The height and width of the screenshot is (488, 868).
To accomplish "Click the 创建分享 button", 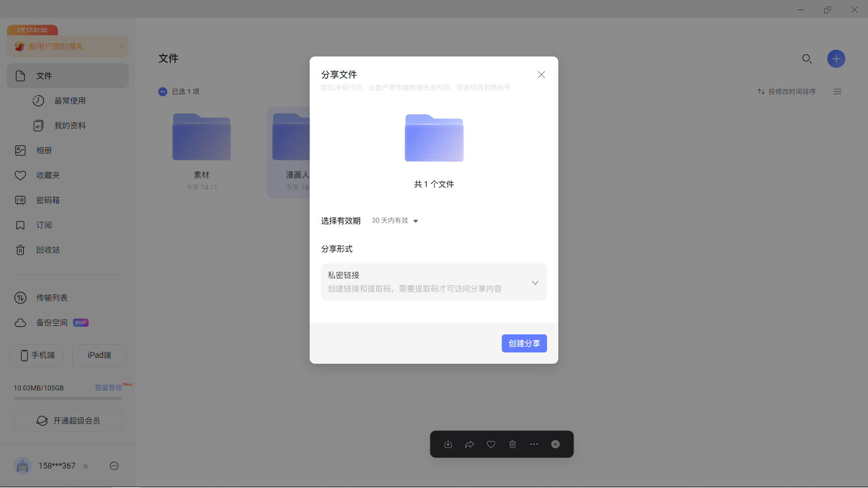I will point(524,343).
